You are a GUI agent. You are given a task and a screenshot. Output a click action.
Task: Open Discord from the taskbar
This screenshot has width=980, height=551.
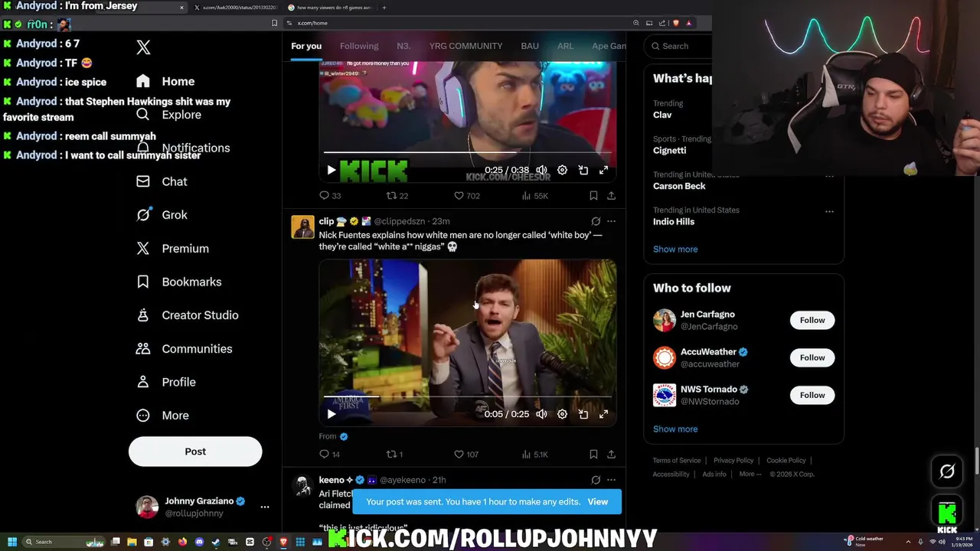pyautogui.click(x=199, y=542)
